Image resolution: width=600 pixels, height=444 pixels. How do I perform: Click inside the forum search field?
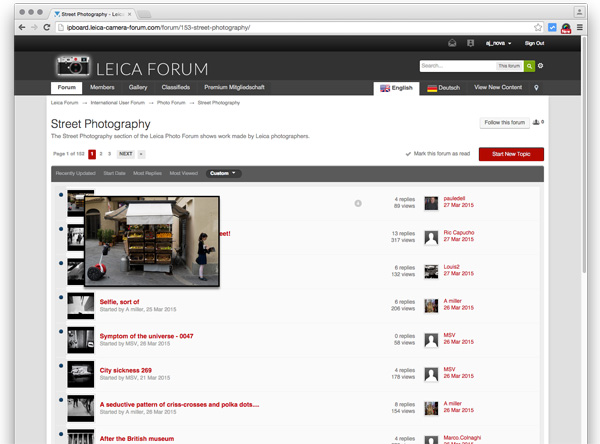[456, 66]
